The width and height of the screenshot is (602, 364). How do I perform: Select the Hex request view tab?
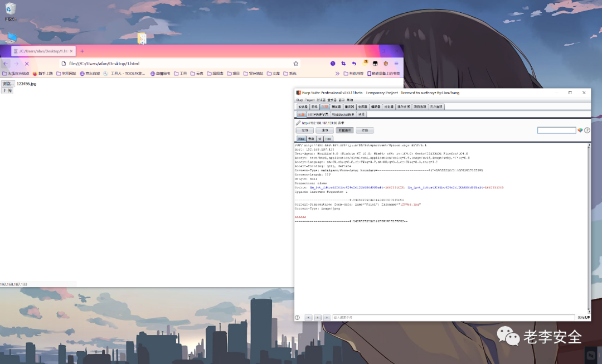(x=328, y=139)
